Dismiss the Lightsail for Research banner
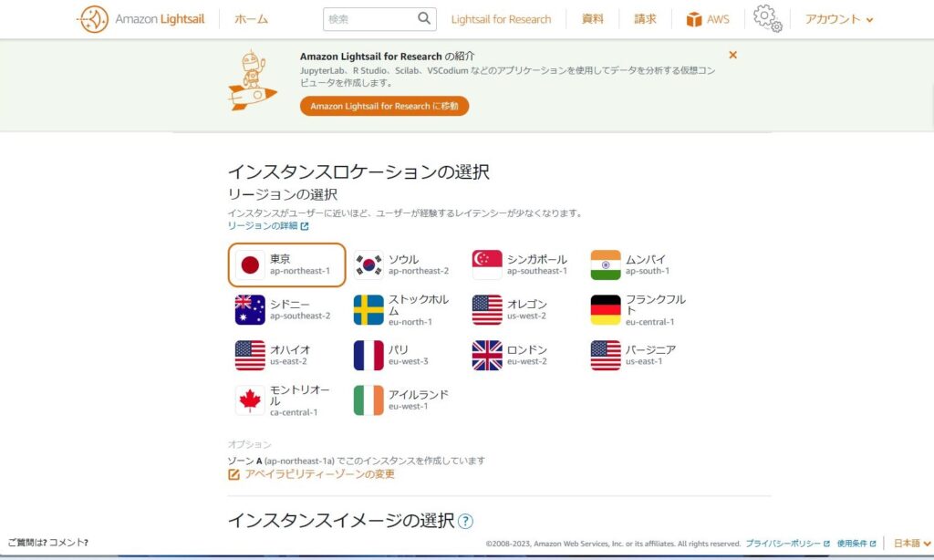Screen dimensions: 934x560 [732, 55]
